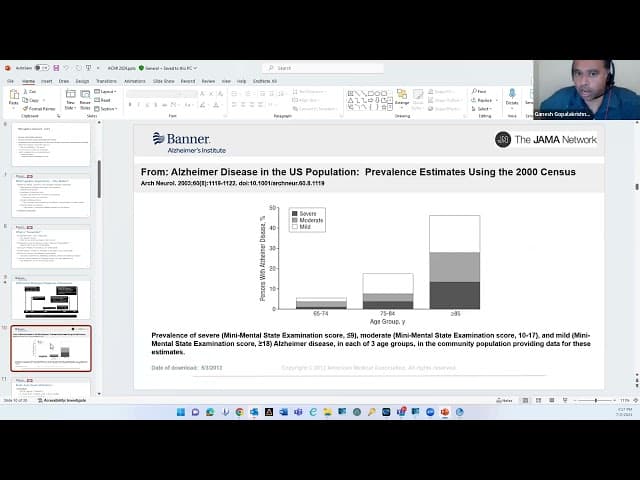Viewport: 640px width, 480px height.
Task: Click the Find tool in Editing group
Action: pyautogui.click(x=480, y=91)
